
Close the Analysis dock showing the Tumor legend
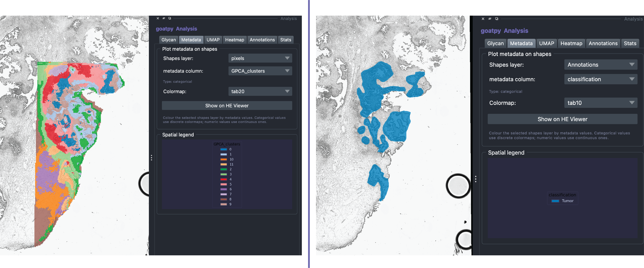[x=483, y=19]
